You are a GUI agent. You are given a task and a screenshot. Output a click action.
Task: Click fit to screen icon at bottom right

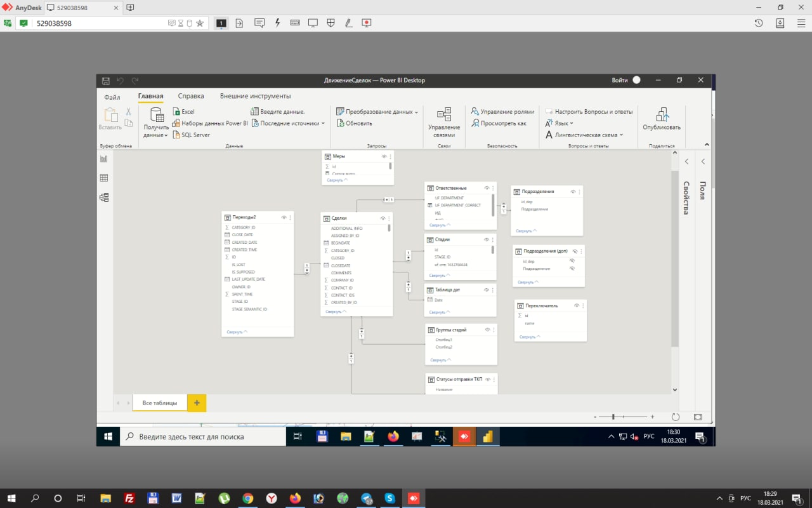coord(698,417)
